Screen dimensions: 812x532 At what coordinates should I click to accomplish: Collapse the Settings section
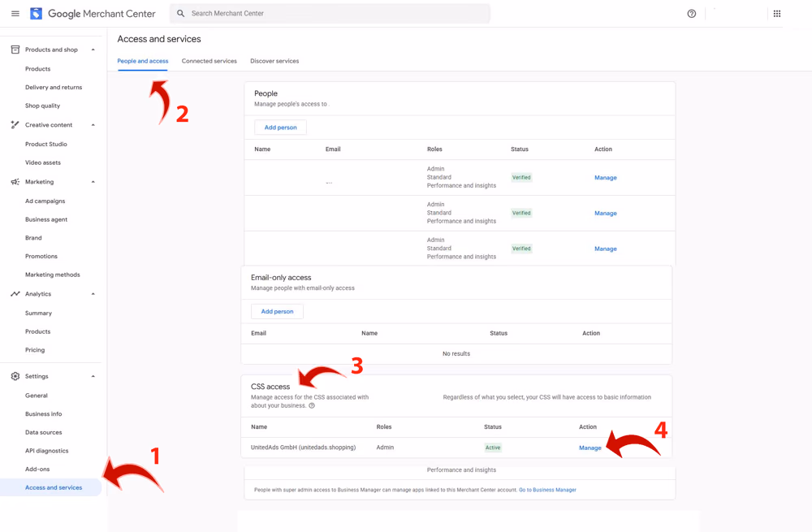(x=93, y=376)
